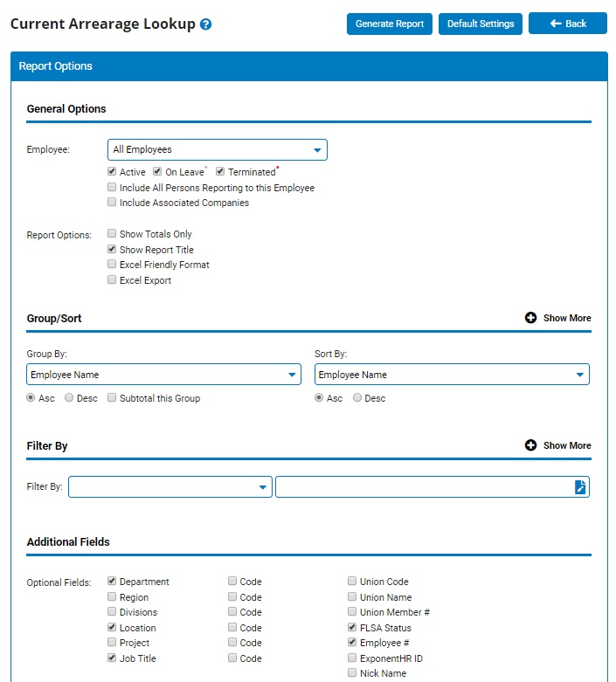Check the Code box next to Job Title
The height and width of the screenshot is (682, 616).
232,658
